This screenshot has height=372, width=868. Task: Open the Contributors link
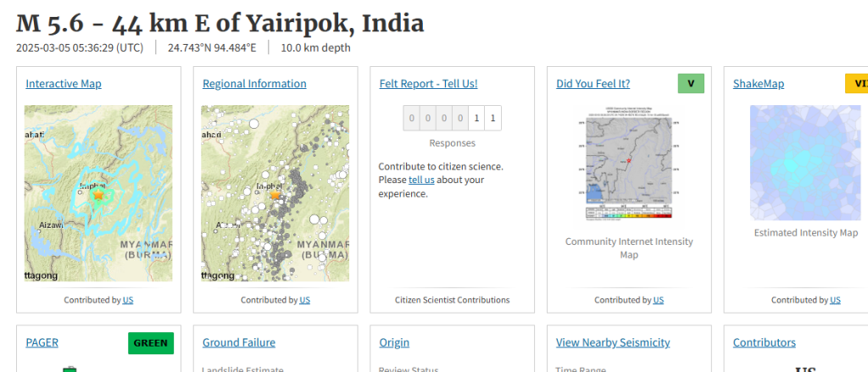pos(765,342)
